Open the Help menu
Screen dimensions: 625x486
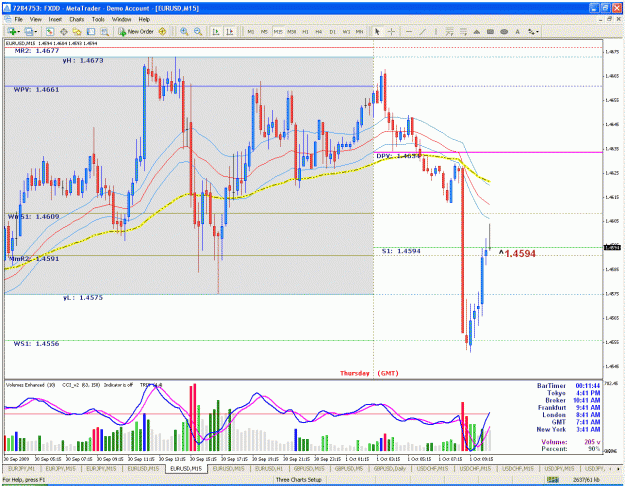pyautogui.click(x=144, y=19)
